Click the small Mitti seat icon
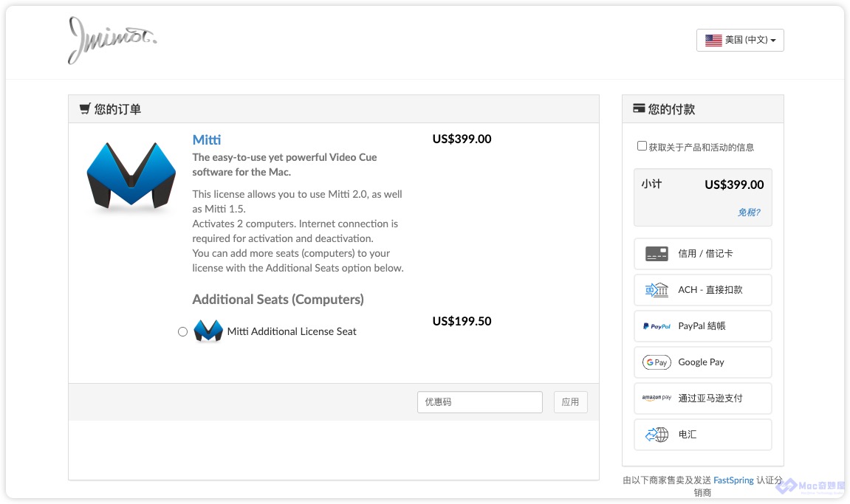 [208, 331]
